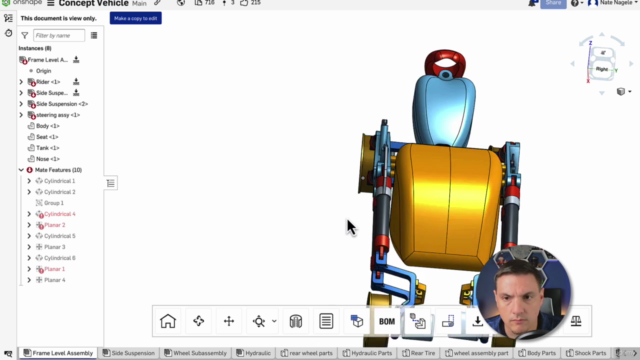Image resolution: width=640 pixels, height=360 pixels.
Task: Click the export download toolbar icon
Action: pyautogui.click(x=477, y=321)
